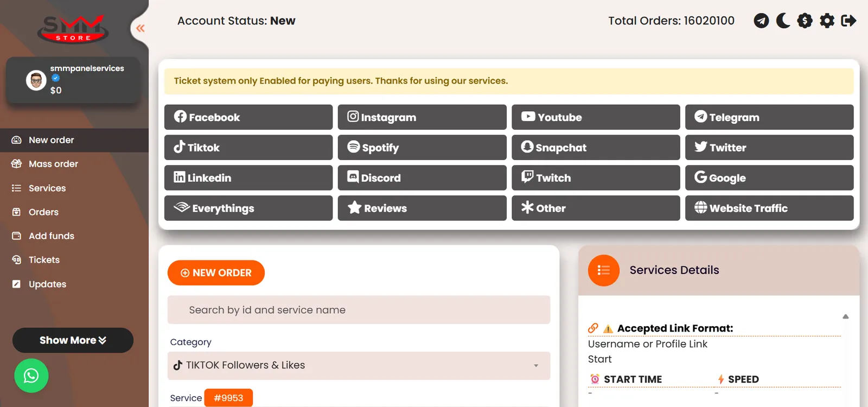Viewport: 868px width, 407px height.
Task: Click the SMM Store logo
Action: click(73, 29)
